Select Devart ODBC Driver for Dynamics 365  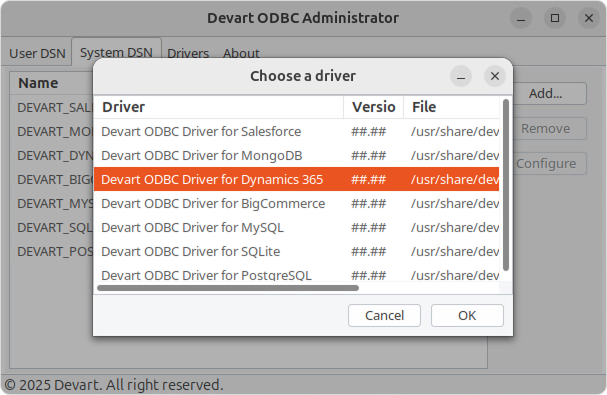297,179
